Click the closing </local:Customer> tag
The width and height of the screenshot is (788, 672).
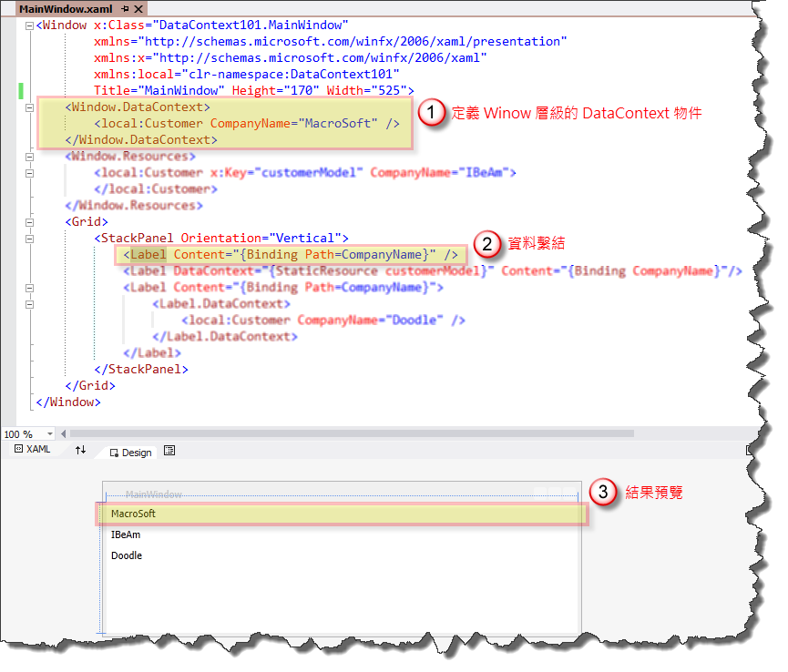(x=156, y=188)
